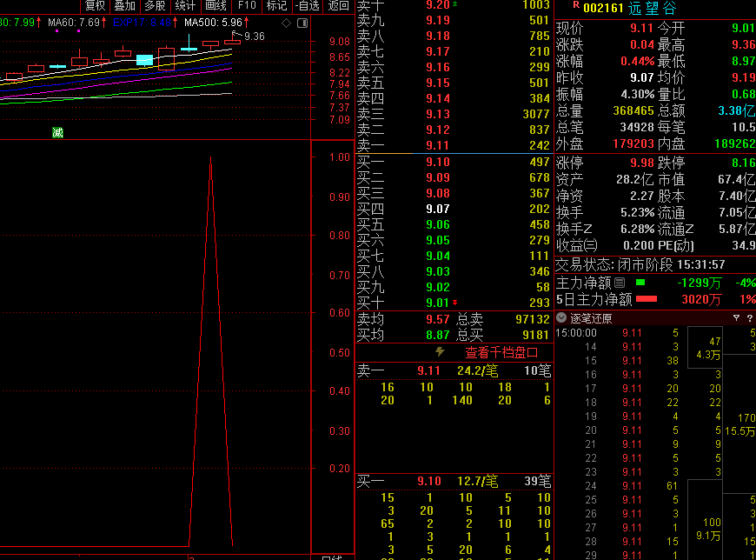Image resolution: width=756 pixels, height=560 pixels.
Task: Open the 叠加 overlay menu
Action: point(124,6)
